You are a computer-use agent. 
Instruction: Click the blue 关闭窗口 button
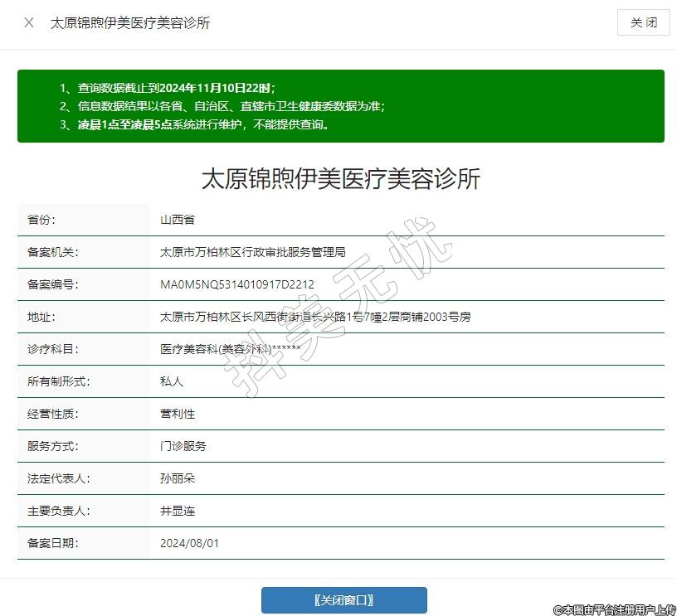tap(343, 599)
